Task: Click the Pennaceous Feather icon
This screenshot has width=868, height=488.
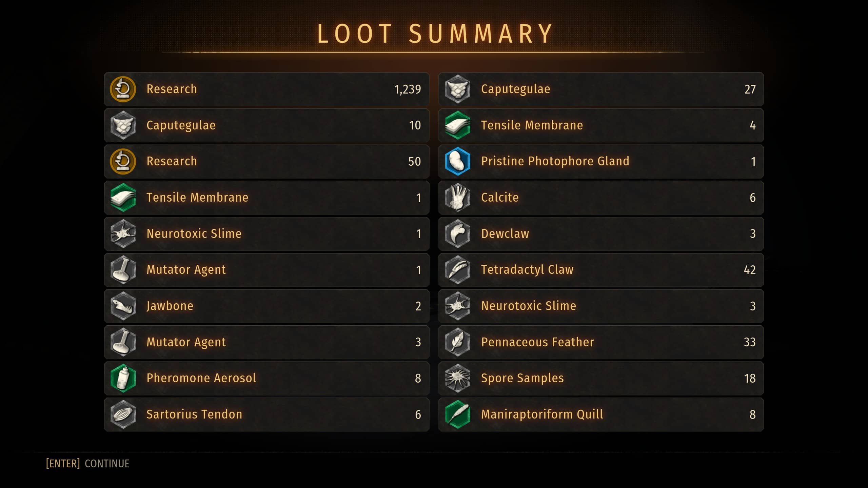Action: click(458, 342)
